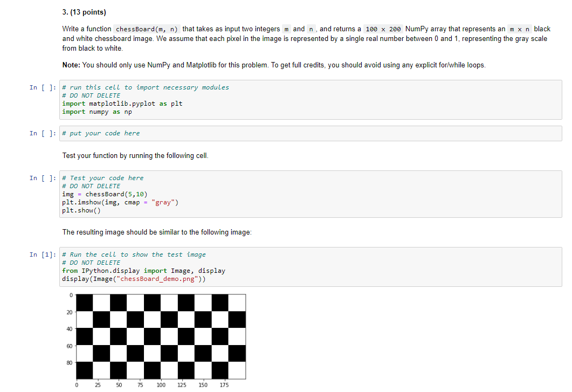Select the "gray" string in plt.imshow
Screen dimensions: 572x392
click(x=165, y=202)
